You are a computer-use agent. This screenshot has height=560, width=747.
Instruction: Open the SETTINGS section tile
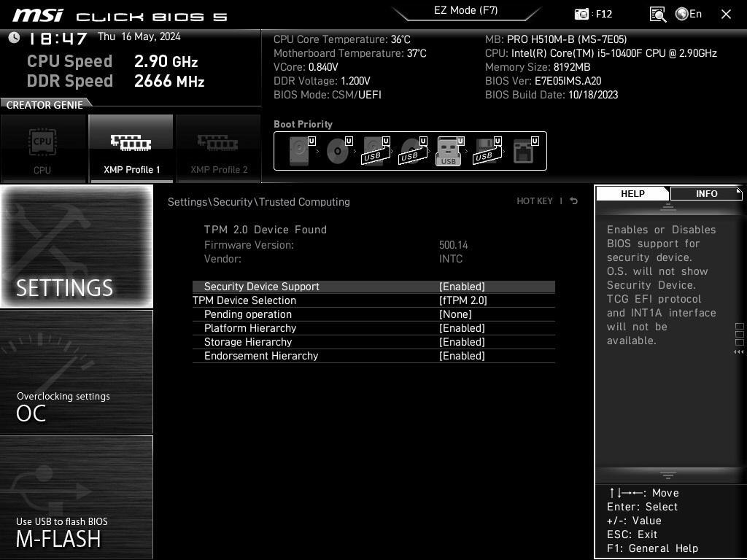[x=77, y=246]
